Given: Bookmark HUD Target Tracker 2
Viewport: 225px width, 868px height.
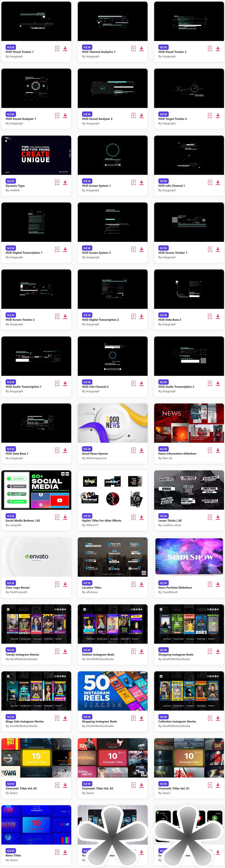Looking at the screenshot, I should (210, 116).
